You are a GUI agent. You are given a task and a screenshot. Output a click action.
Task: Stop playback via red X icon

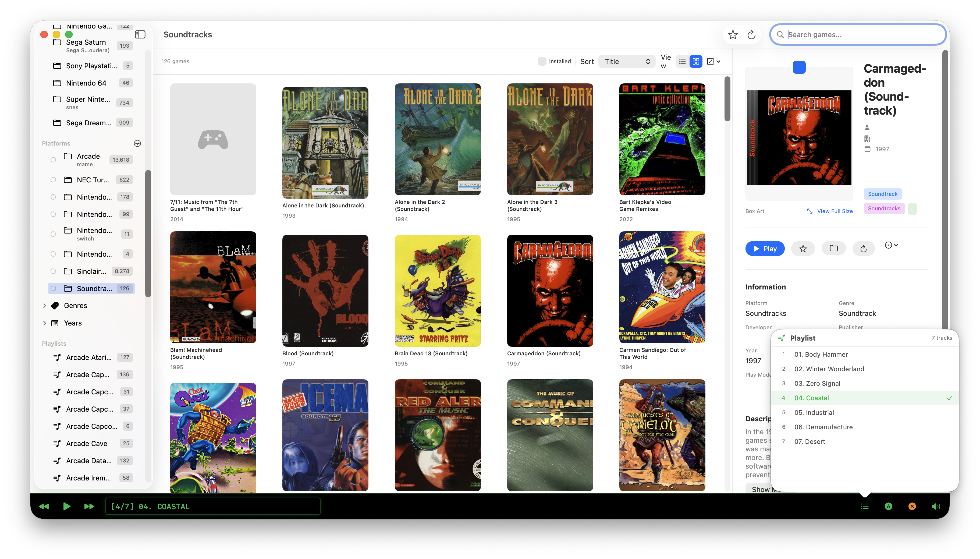[x=912, y=506]
